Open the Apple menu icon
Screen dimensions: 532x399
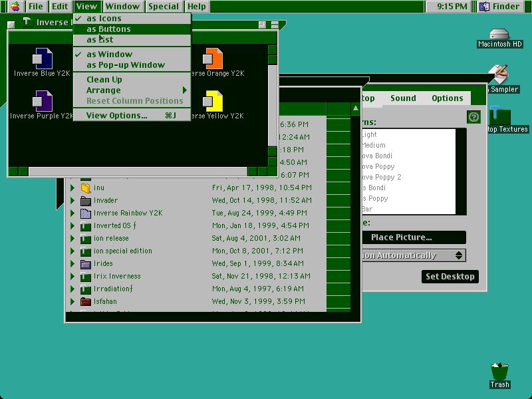pos(15,7)
